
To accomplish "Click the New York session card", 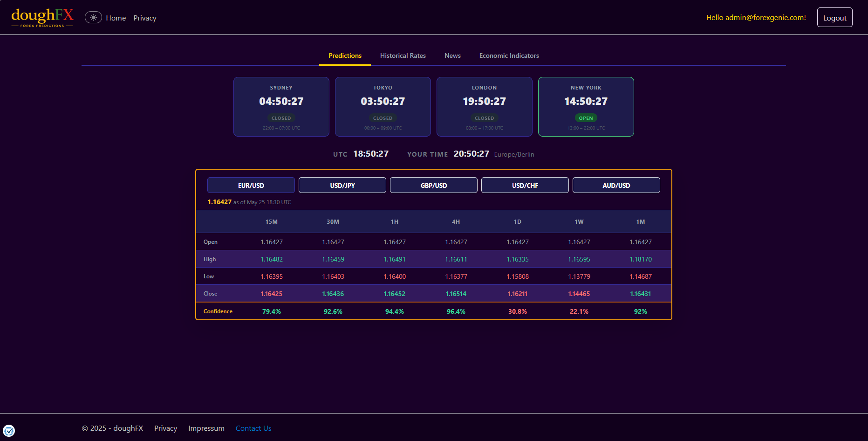I will [x=586, y=107].
